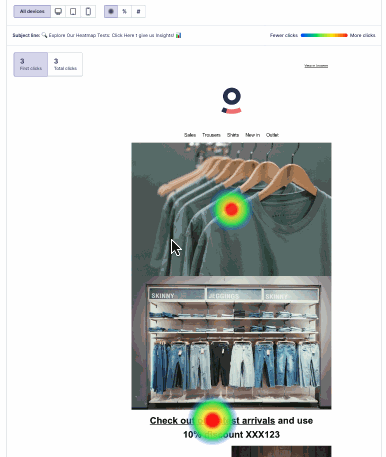The image size is (386, 457).
Task: Filter heatmap by mobile phone icon
Action: pos(88,11)
